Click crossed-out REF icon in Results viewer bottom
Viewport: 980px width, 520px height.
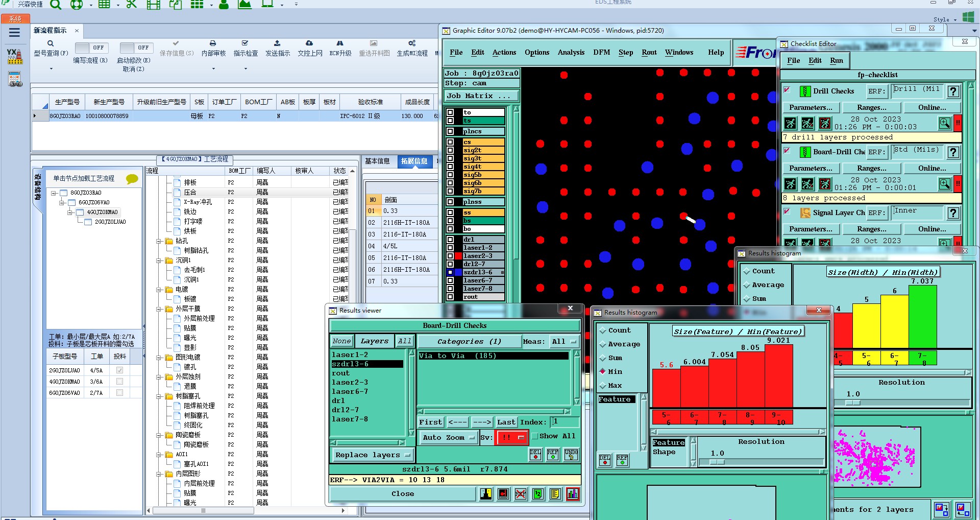(521, 494)
